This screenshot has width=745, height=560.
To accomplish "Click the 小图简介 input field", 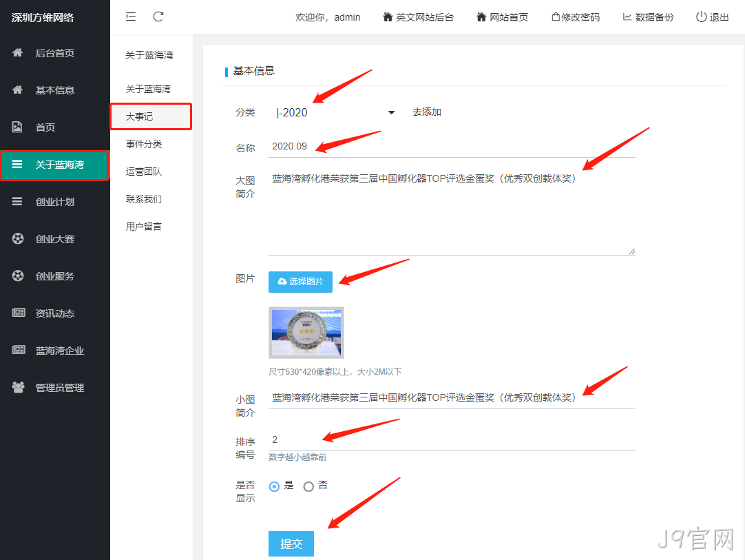I will [452, 397].
